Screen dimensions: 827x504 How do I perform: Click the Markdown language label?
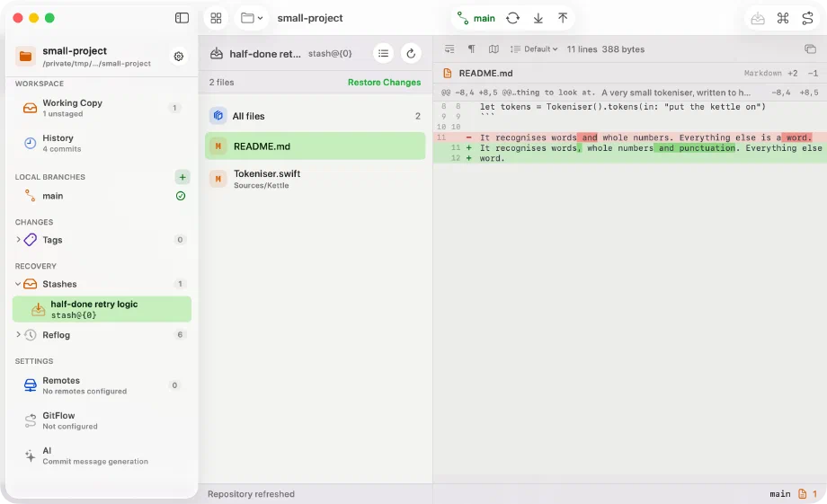[x=762, y=74]
